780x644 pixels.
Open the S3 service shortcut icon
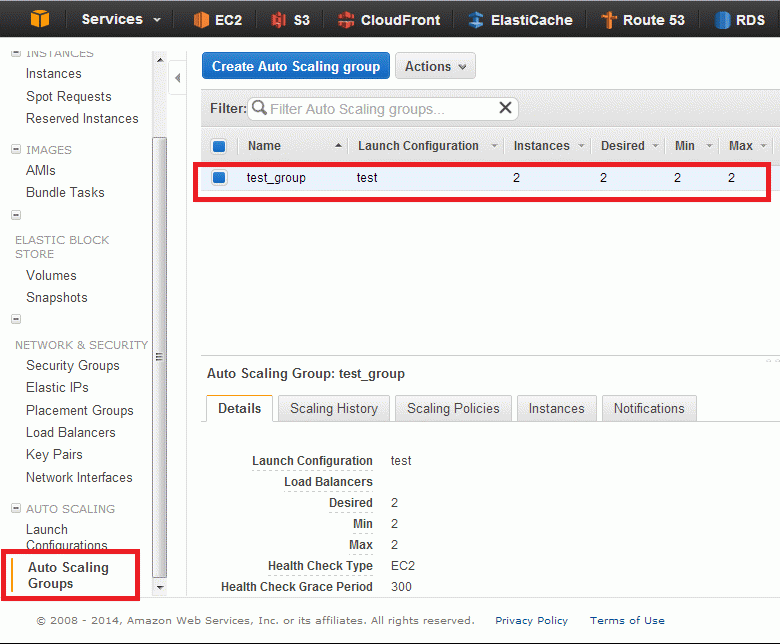pyautogui.click(x=279, y=20)
